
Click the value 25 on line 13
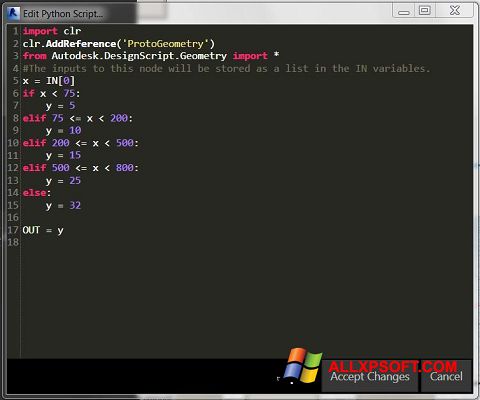pos(75,180)
